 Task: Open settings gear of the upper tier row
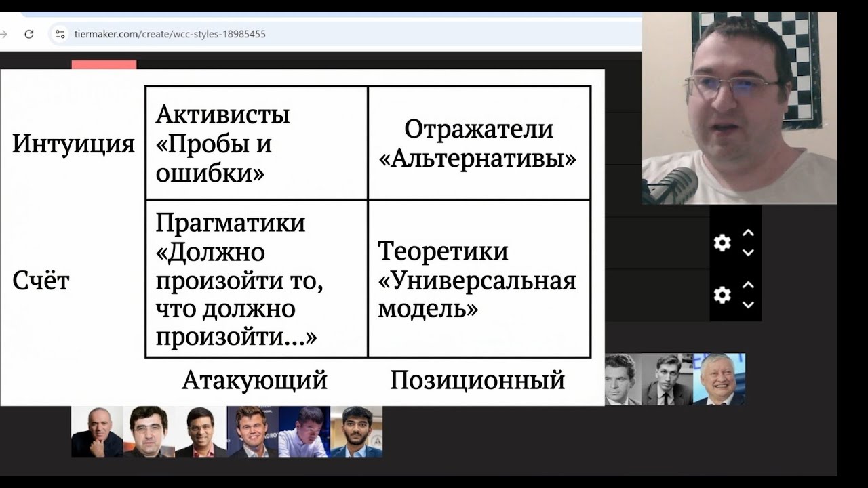click(722, 243)
